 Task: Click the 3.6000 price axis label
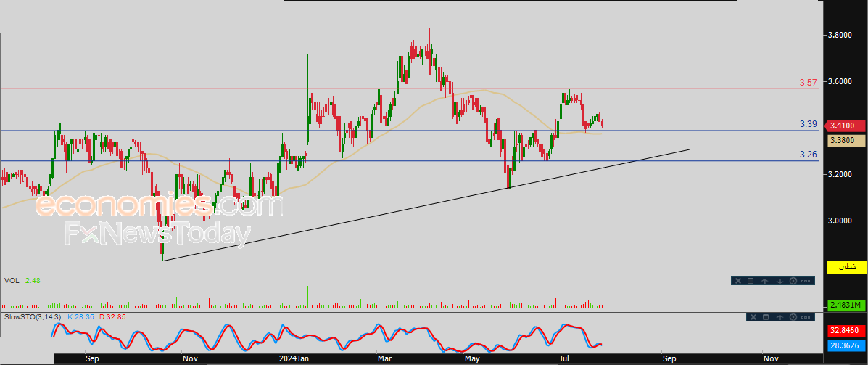(x=839, y=81)
